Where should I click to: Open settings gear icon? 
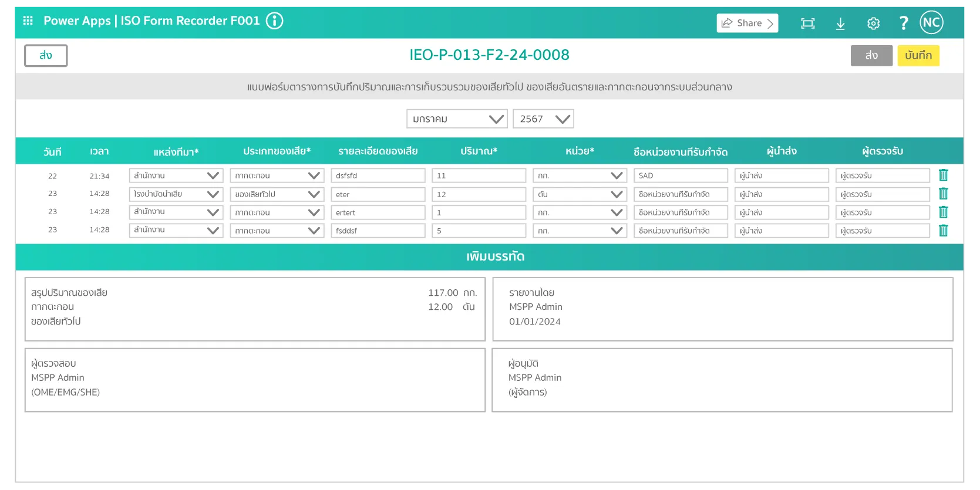(x=873, y=23)
